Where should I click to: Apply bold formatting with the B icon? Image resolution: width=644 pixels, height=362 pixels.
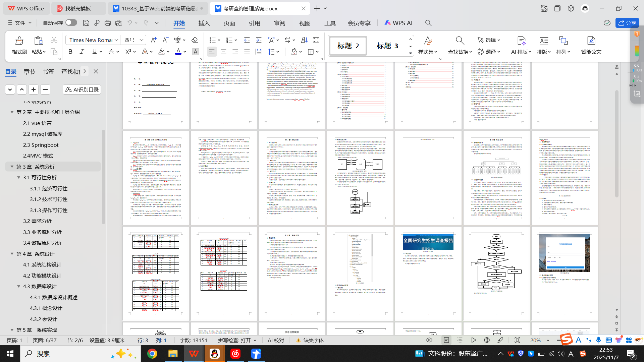[x=70, y=52]
